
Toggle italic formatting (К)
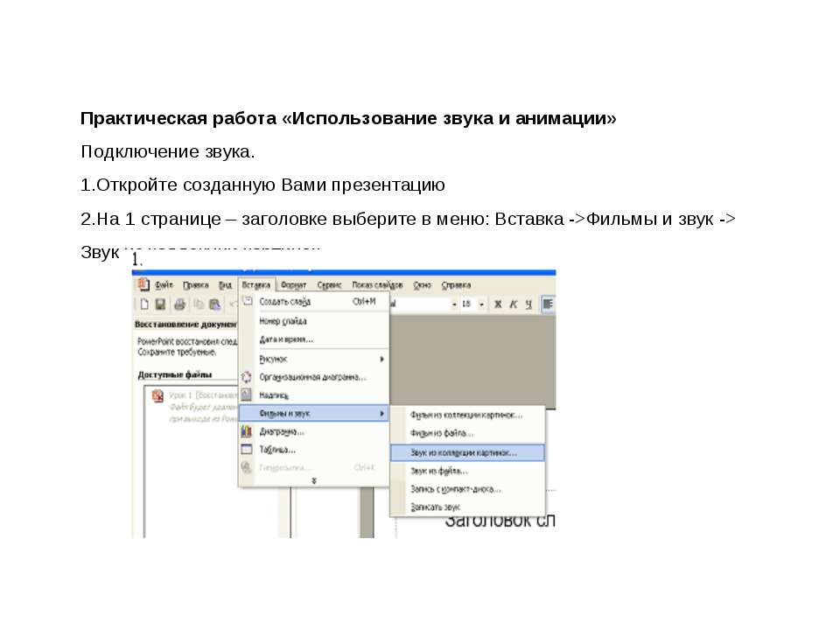coord(514,304)
